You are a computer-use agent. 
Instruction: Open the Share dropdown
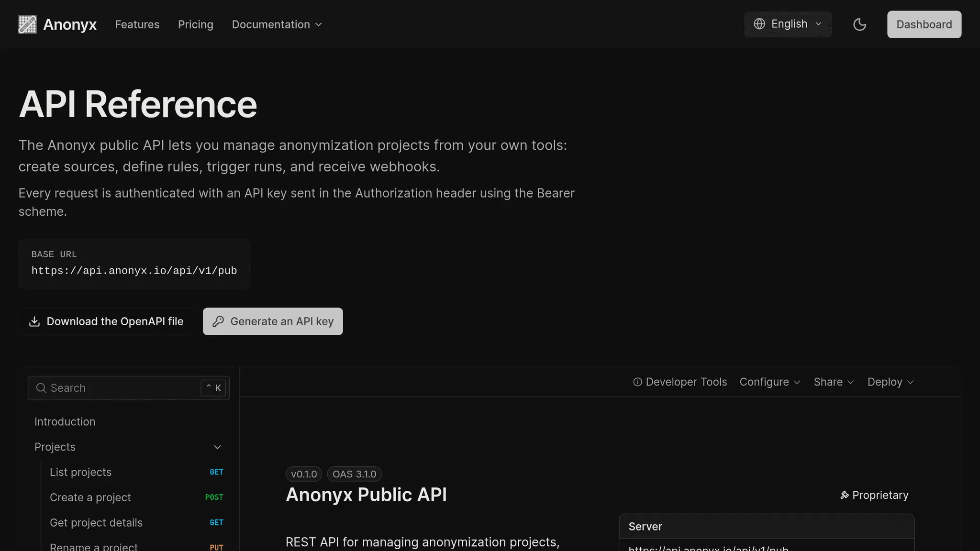pyautogui.click(x=834, y=382)
